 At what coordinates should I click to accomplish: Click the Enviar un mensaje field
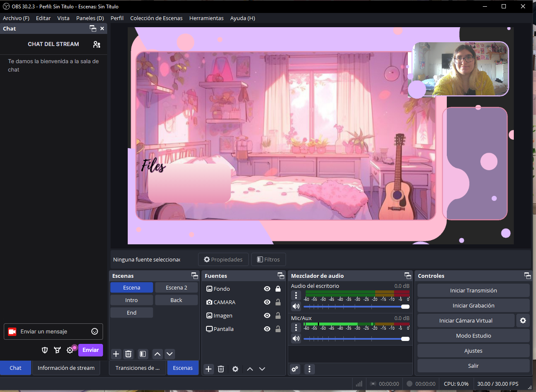pyautogui.click(x=53, y=331)
